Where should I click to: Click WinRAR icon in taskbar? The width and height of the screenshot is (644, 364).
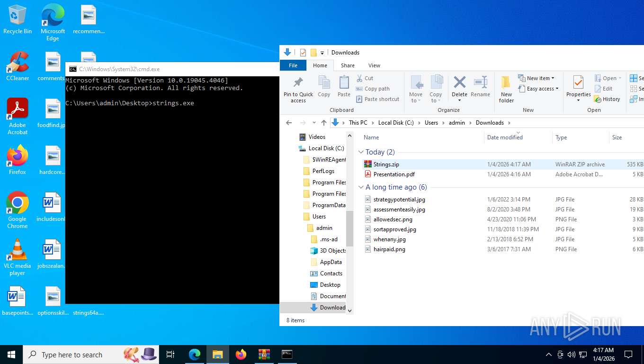pyautogui.click(x=264, y=354)
